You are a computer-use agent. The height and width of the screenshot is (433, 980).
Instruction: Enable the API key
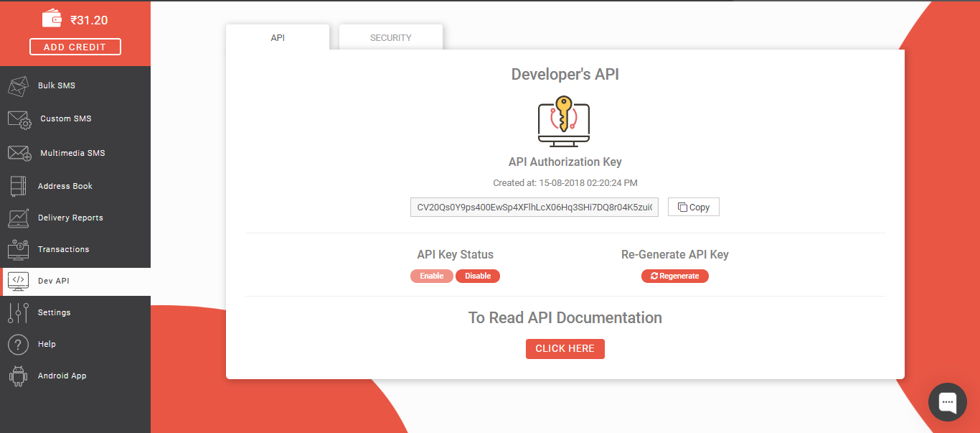point(432,276)
